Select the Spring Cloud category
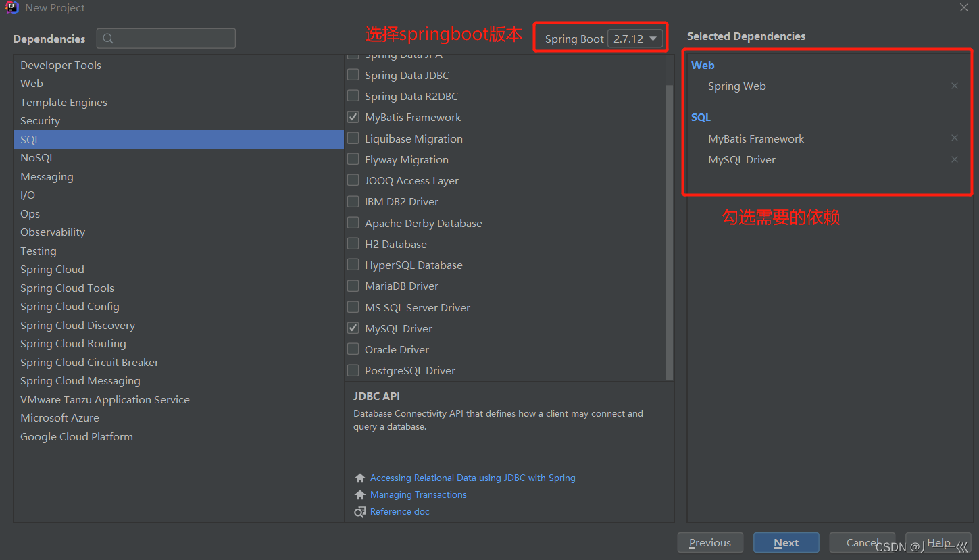The image size is (979, 560). click(x=178, y=270)
